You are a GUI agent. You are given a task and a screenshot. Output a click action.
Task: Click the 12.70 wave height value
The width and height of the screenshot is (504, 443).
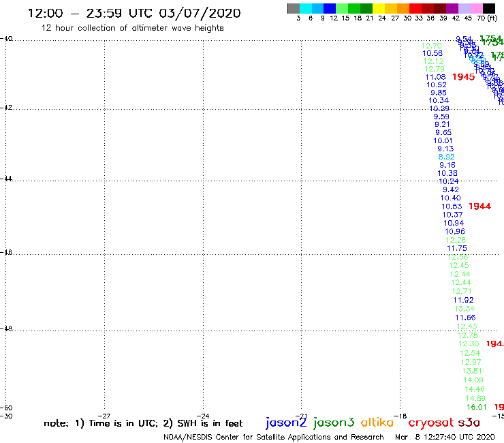(x=432, y=46)
